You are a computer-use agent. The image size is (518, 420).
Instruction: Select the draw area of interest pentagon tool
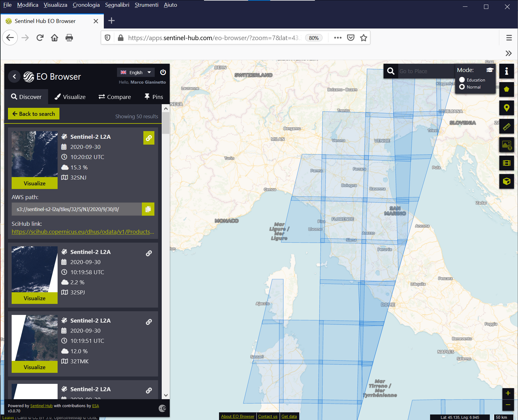pos(507,89)
